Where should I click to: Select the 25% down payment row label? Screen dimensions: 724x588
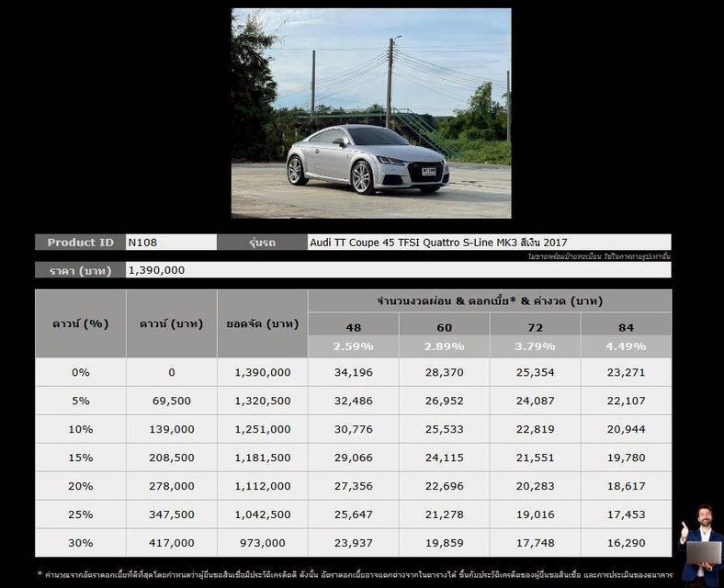(x=80, y=514)
